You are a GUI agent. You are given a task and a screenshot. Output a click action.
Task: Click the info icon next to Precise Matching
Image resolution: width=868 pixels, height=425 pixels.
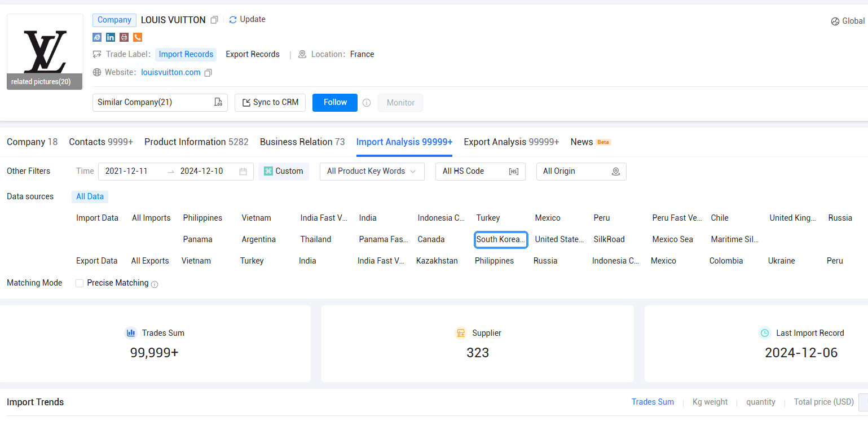[x=155, y=284]
